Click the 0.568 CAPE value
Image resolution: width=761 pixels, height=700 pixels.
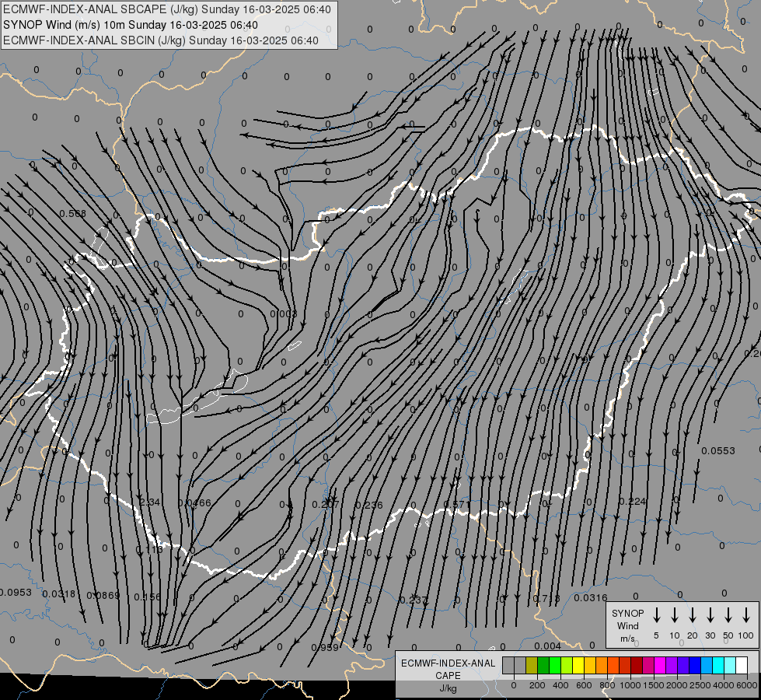click(x=72, y=214)
